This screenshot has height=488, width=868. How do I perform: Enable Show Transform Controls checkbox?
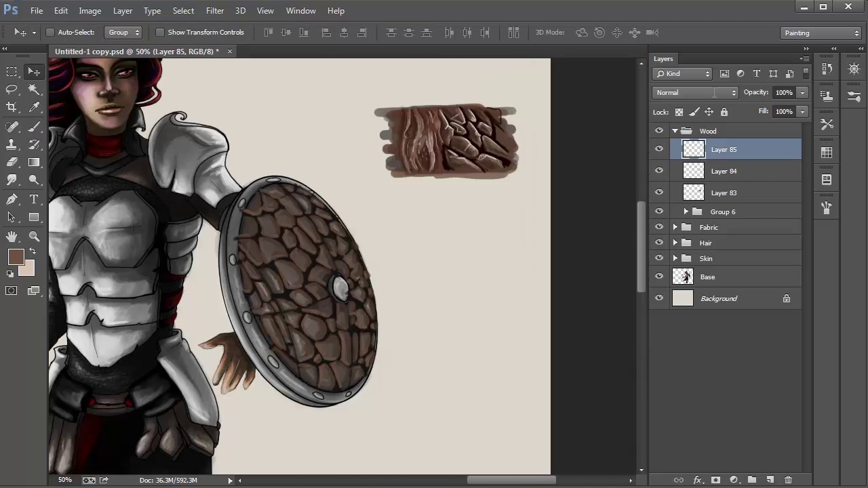click(160, 33)
